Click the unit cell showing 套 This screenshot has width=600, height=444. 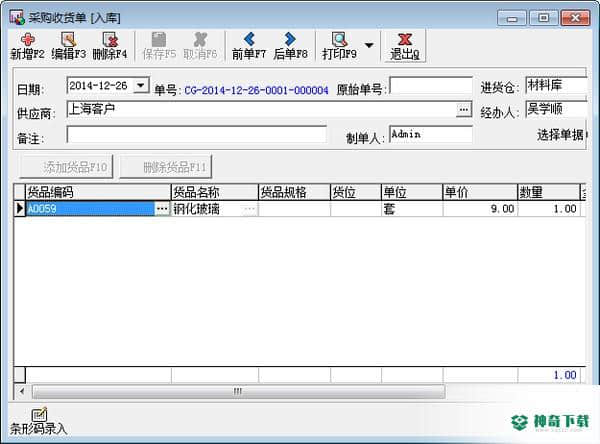412,209
